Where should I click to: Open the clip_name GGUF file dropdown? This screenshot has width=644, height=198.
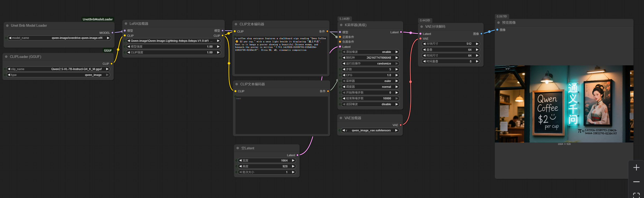click(58, 69)
